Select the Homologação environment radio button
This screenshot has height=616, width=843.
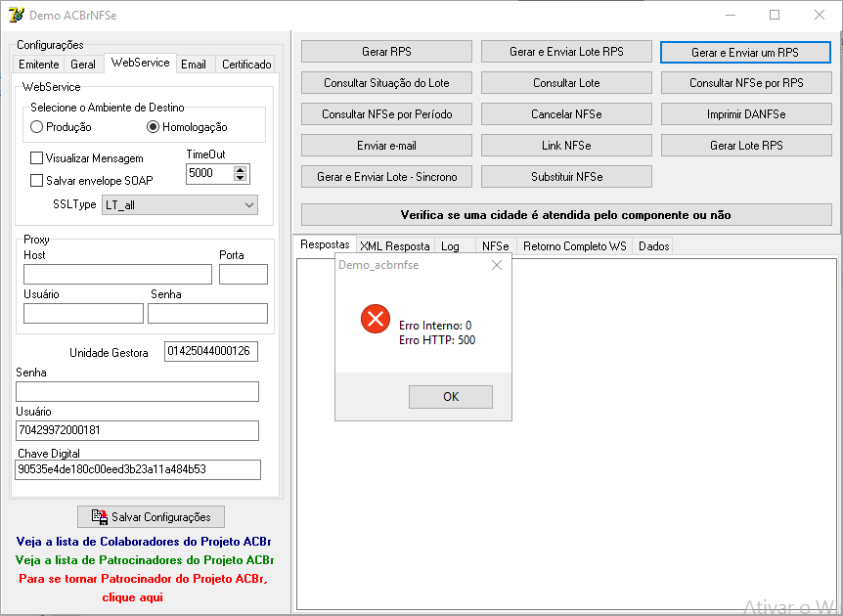tap(153, 127)
